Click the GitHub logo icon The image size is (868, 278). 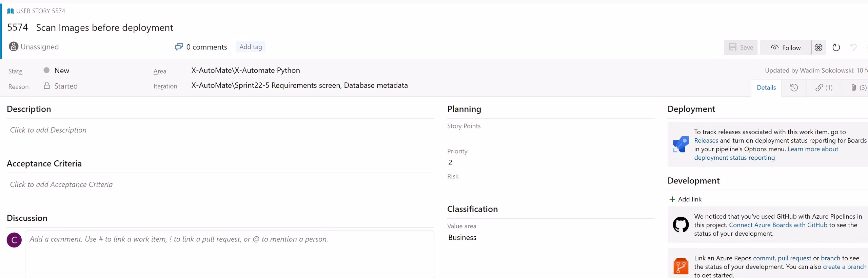(681, 224)
